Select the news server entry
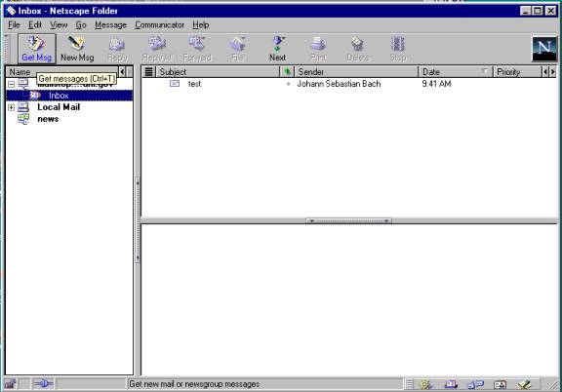Screen dimensions: 562x392 (x=48, y=119)
